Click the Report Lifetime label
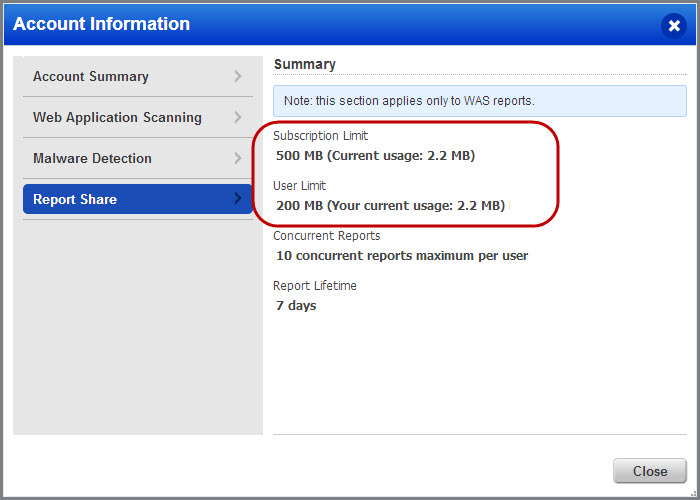The width and height of the screenshot is (700, 500). (315, 286)
